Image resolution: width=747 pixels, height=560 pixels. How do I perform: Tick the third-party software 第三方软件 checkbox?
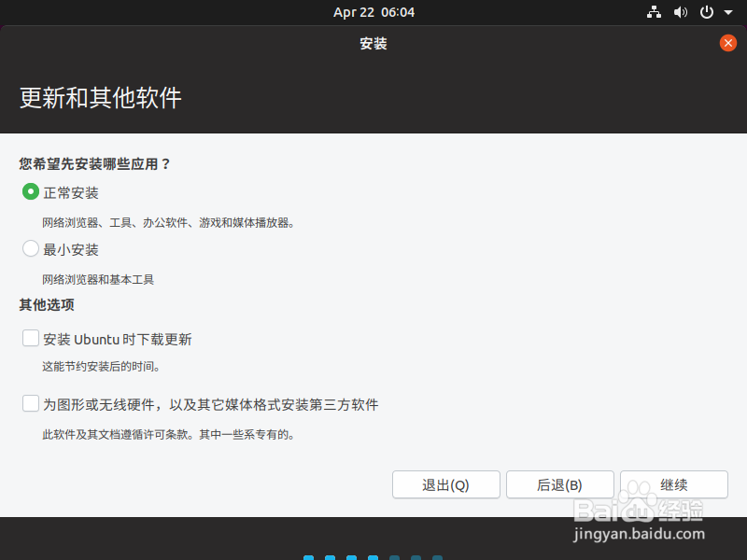31,404
